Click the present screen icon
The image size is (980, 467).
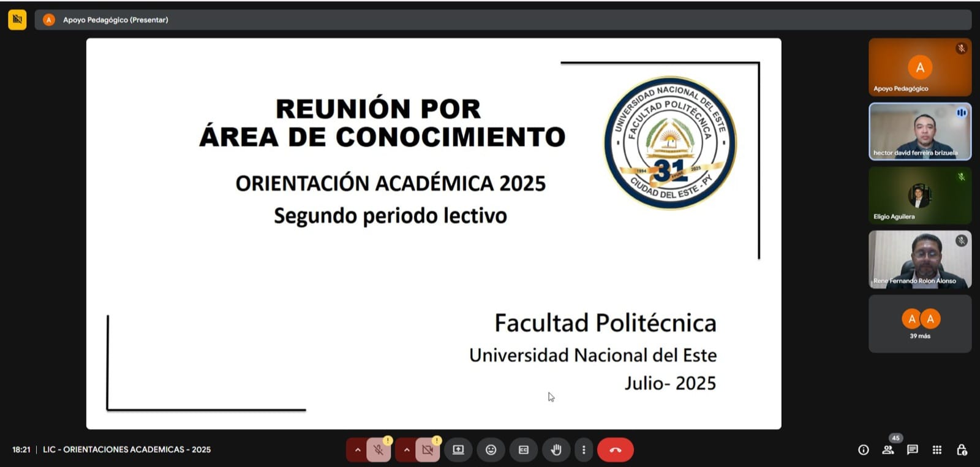[458, 450]
